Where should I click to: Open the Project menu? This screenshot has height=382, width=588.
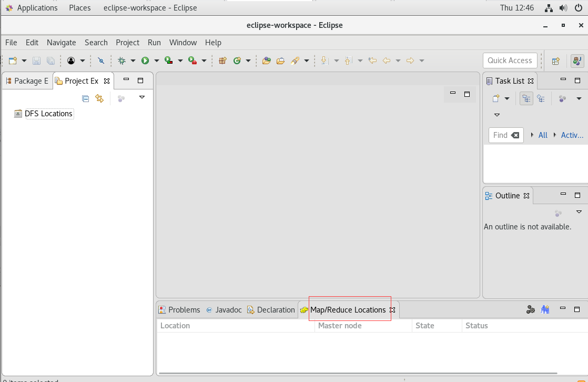(x=127, y=43)
